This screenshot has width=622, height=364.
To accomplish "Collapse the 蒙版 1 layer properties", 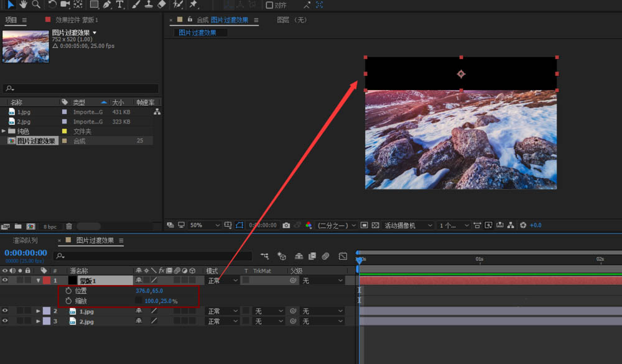I will (x=38, y=280).
